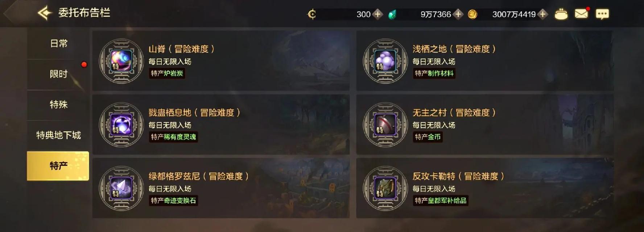The height and width of the screenshot is (232, 644).
Task: Tap the 浅栖之地 purple cluster icon
Action: (385, 61)
